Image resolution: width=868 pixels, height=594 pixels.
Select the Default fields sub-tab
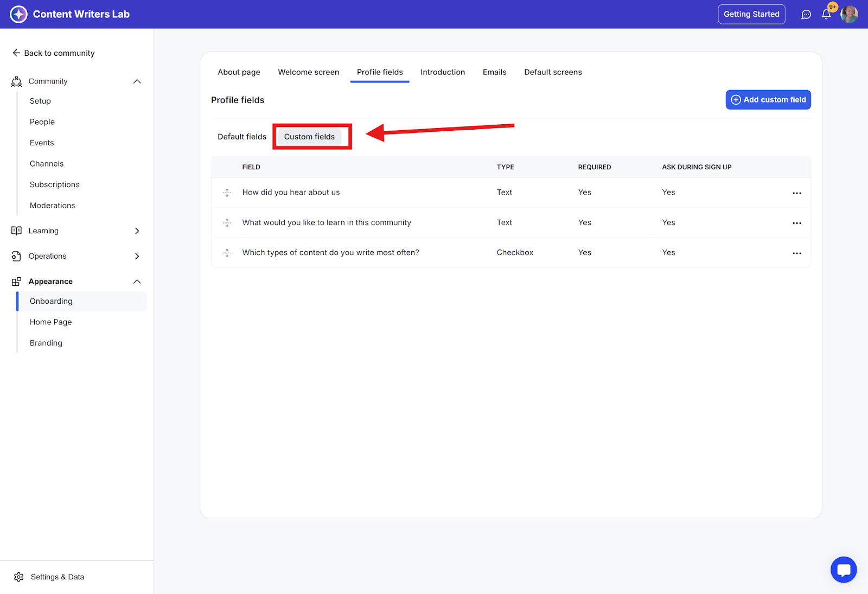pyautogui.click(x=242, y=137)
